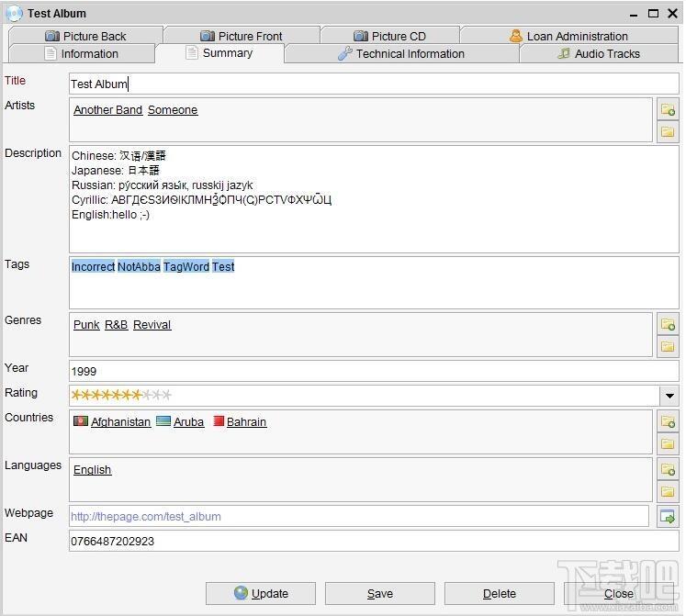Image resolution: width=686 pixels, height=616 pixels.
Task: Open the Bahrain country link
Action: [247, 421]
